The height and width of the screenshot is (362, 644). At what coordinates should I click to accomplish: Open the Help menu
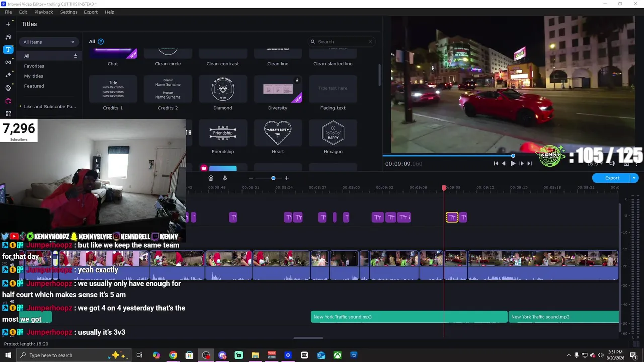(110, 12)
